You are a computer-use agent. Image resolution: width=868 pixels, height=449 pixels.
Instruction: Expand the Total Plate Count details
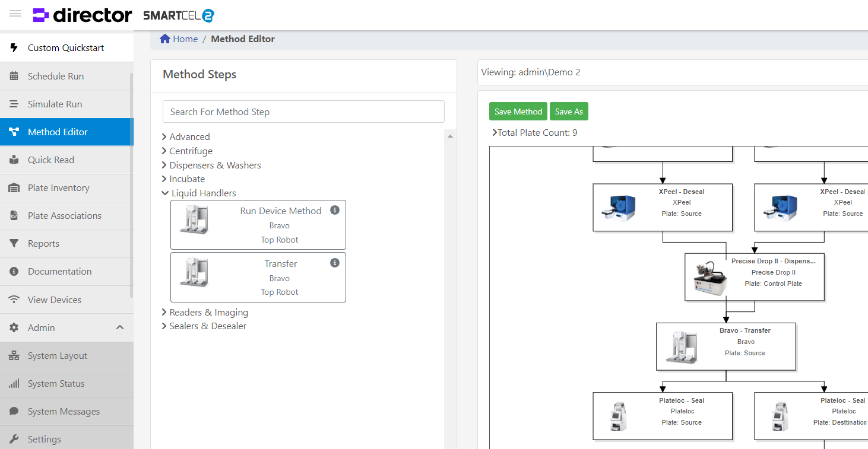(x=495, y=132)
